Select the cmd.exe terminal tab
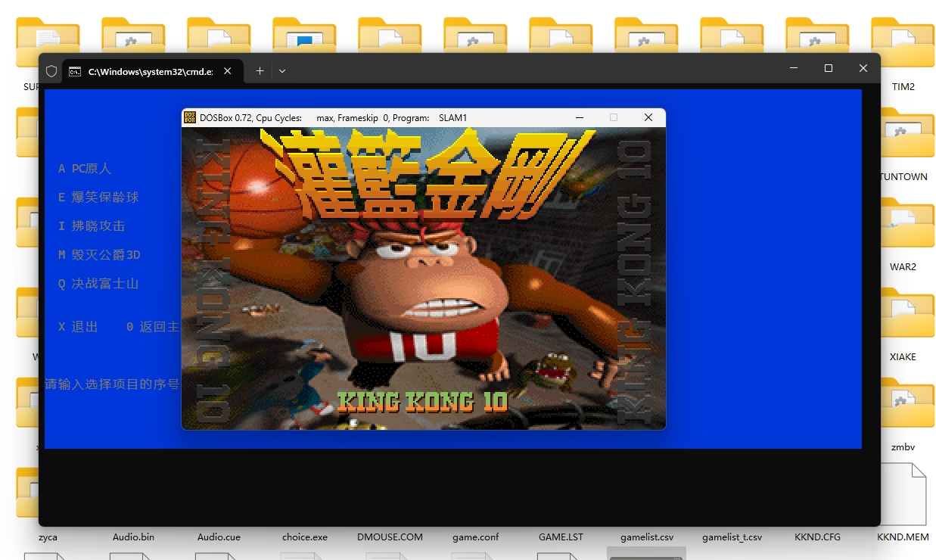The height and width of the screenshot is (560, 936). click(144, 71)
